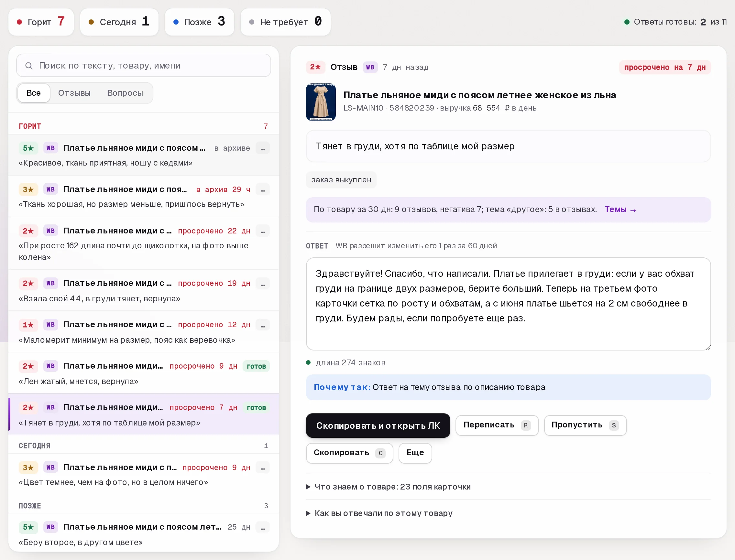This screenshot has width=735, height=560.
Task: Filter by «Горит 7» chip
Action: 41,22
